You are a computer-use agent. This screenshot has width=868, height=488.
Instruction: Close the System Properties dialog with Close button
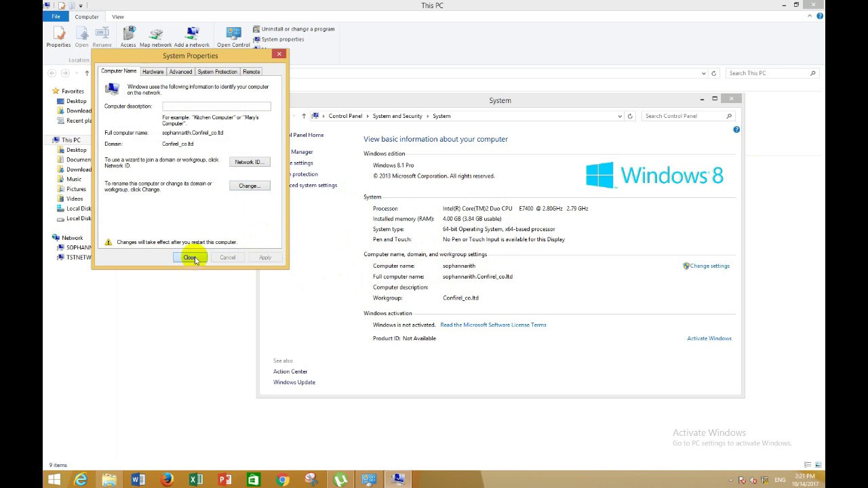point(190,258)
